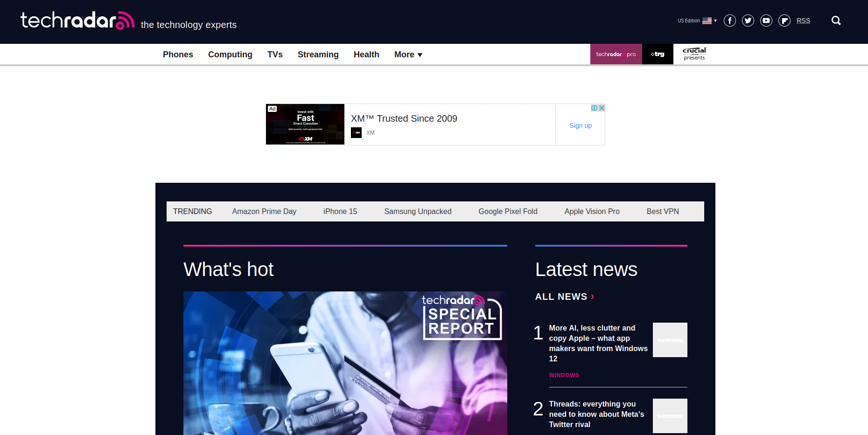Open the Special Report featured image
Viewport: 868px width, 435px height.
click(345, 363)
